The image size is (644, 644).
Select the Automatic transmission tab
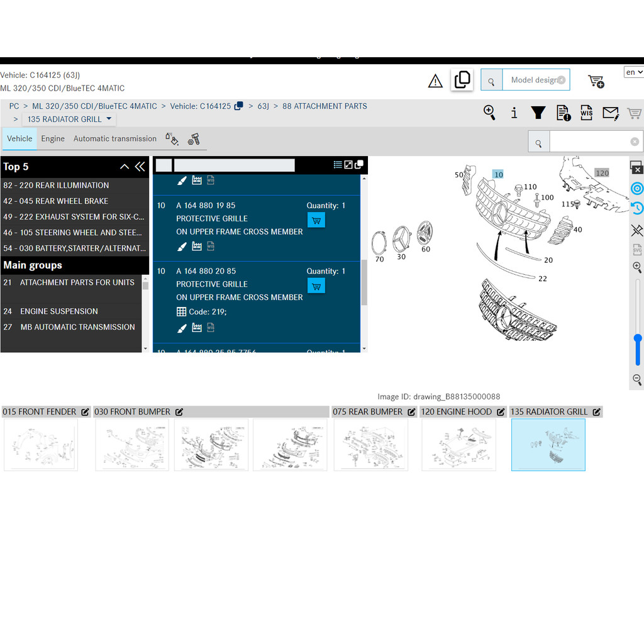tap(115, 138)
